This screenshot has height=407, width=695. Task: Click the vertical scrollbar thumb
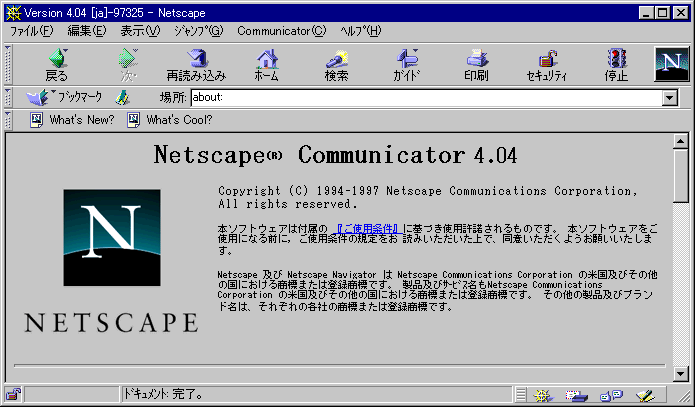pos(680,176)
